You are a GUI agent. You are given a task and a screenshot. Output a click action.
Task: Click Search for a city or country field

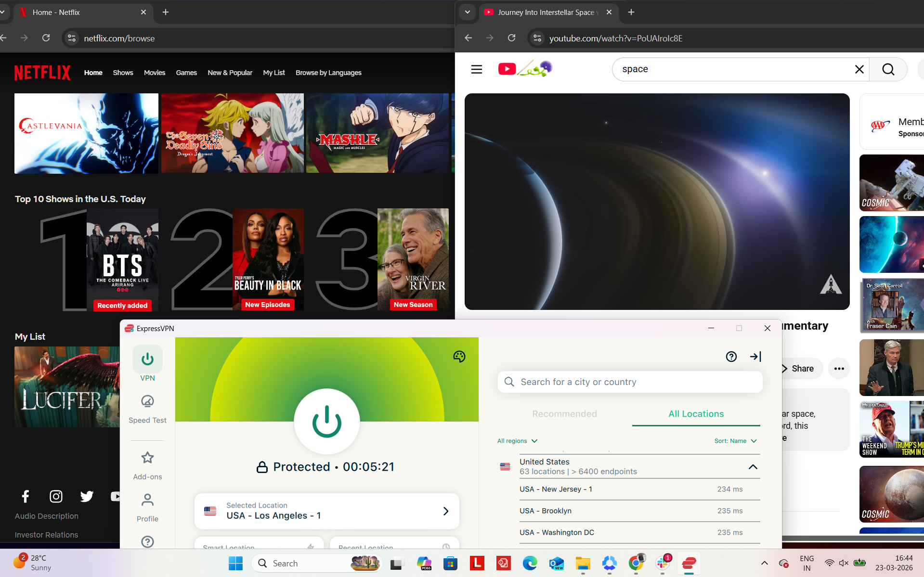coord(630,382)
